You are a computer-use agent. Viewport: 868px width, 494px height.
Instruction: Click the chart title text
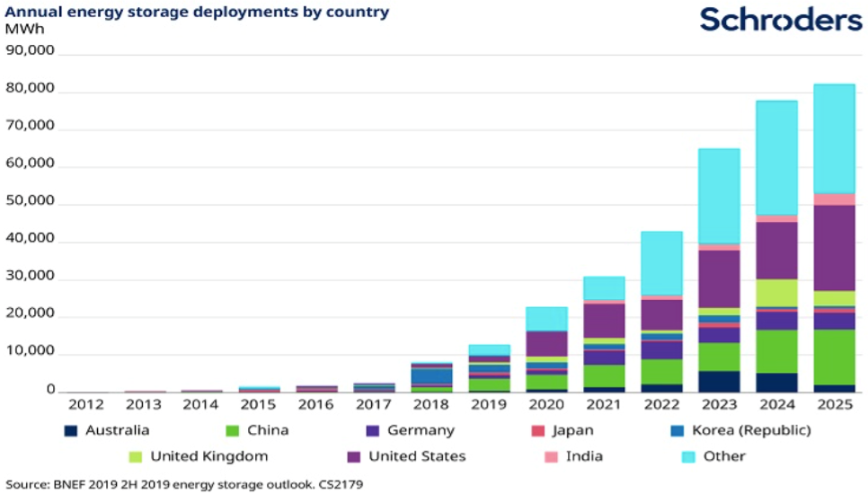click(197, 12)
